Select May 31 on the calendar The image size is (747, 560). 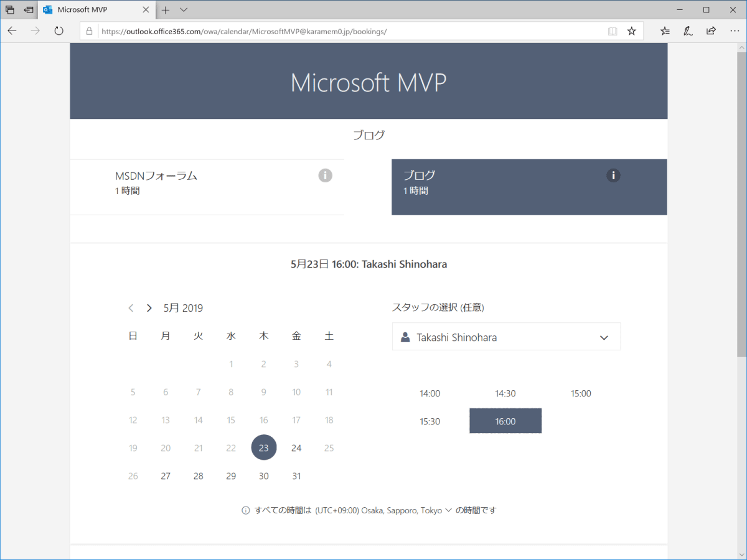(x=296, y=475)
